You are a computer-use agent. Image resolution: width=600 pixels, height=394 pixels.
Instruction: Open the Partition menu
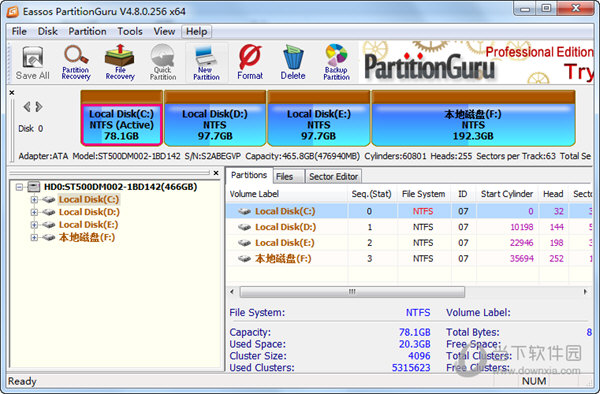pos(87,31)
